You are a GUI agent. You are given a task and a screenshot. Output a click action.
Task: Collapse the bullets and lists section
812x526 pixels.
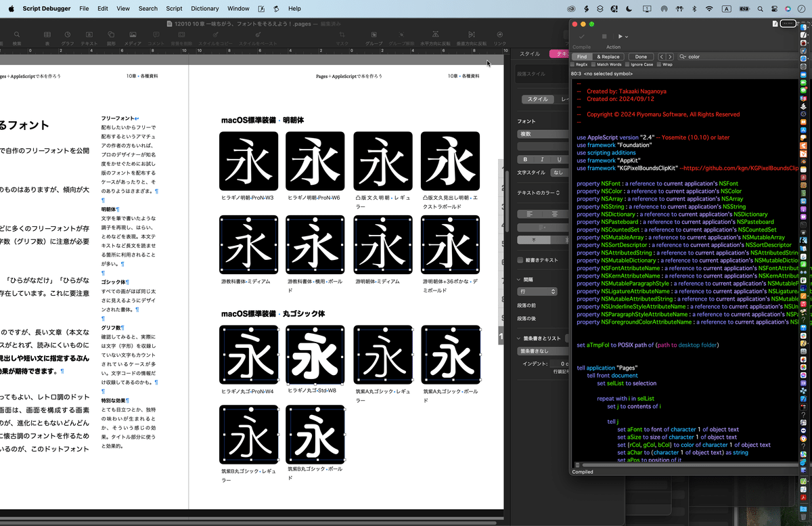point(519,338)
